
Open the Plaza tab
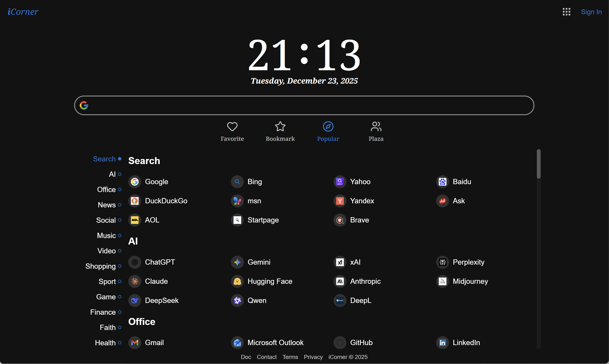point(376,131)
